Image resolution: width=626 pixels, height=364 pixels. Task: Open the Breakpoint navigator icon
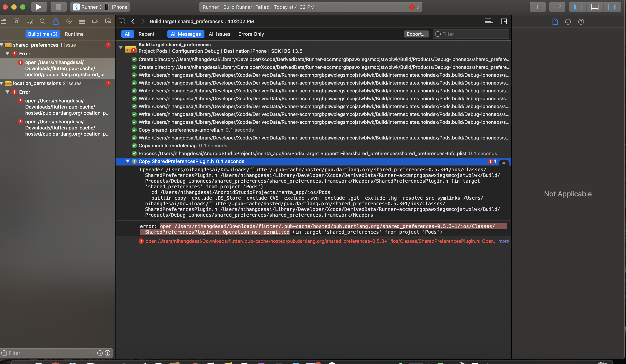point(95,22)
